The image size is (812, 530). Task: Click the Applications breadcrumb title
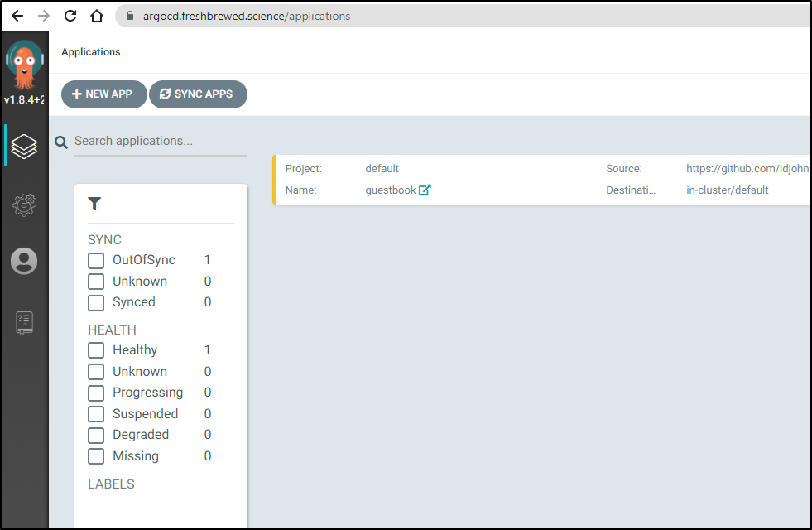90,52
